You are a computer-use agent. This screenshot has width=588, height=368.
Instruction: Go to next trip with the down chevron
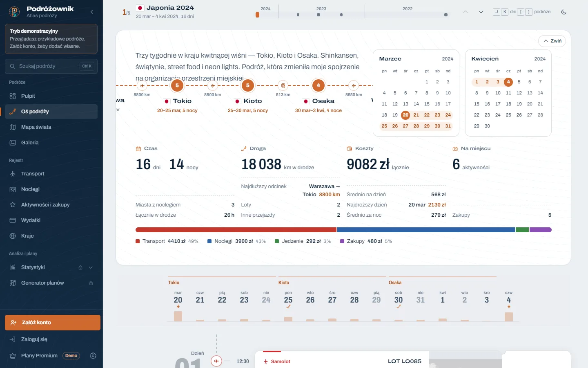point(481,12)
